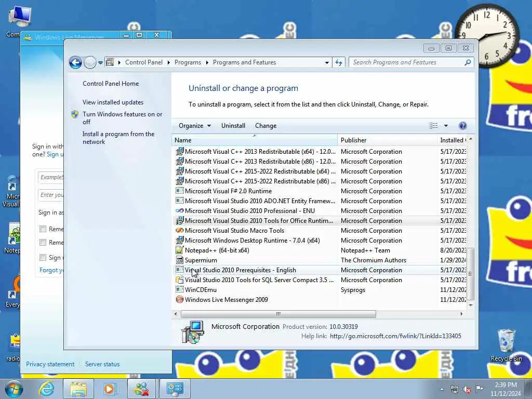The height and width of the screenshot is (399, 532).
Task: Click the Change toolbar button
Action: 265,126
